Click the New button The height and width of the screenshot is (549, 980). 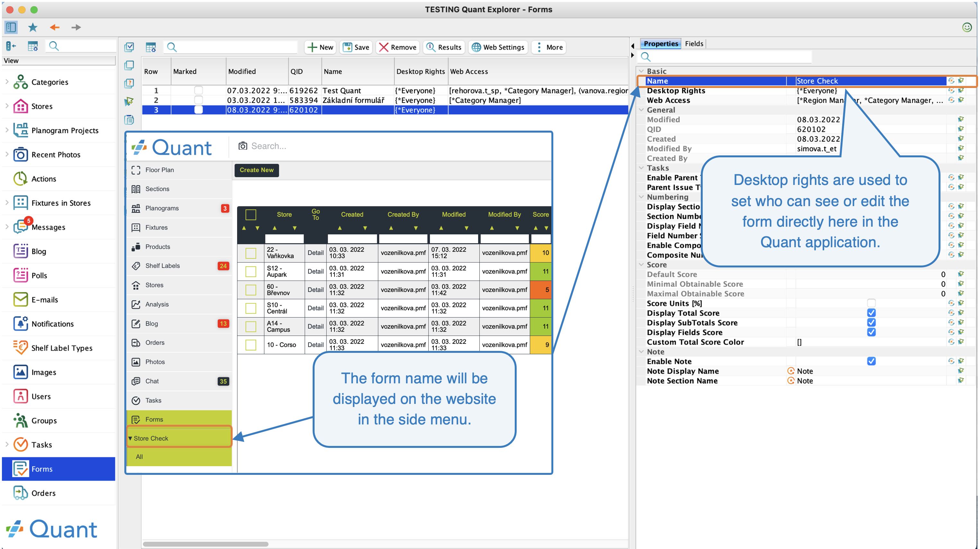320,47
